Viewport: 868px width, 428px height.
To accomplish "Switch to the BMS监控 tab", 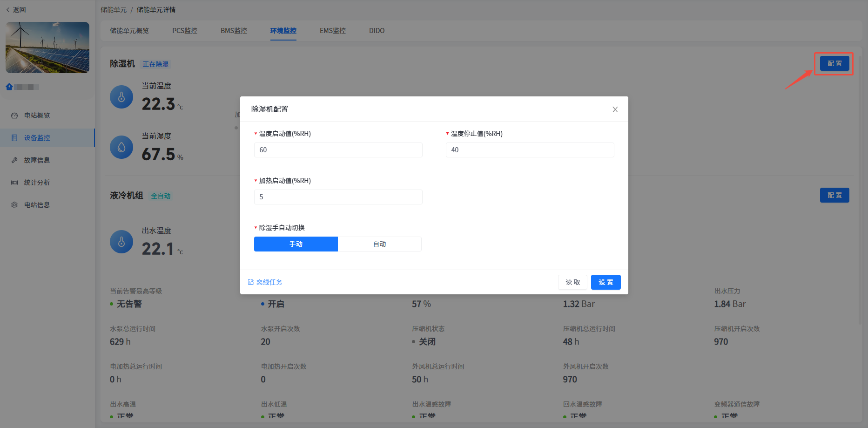I will pos(234,31).
